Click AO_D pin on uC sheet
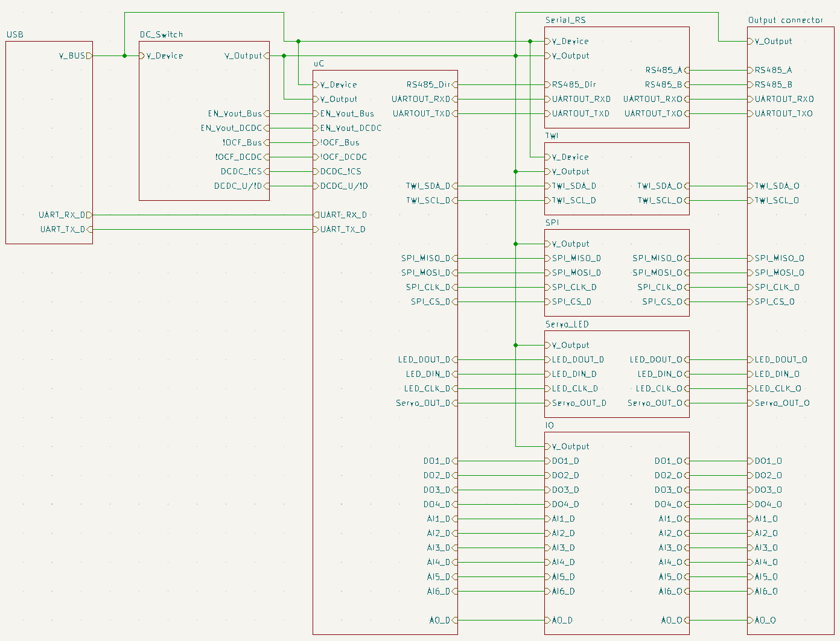840x641 pixels. 444,620
